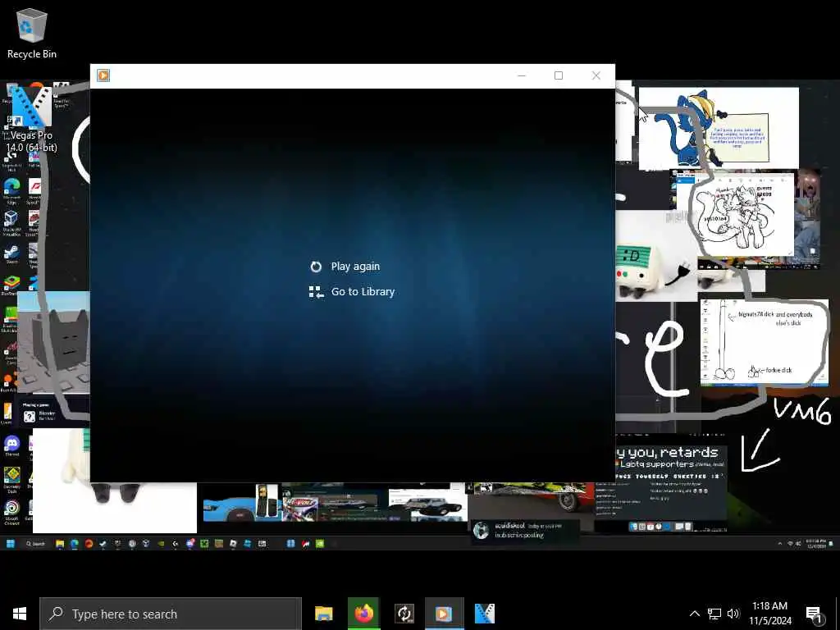The height and width of the screenshot is (630, 840).
Task: Open the sync arrows app on the taskbar
Action: (404, 614)
